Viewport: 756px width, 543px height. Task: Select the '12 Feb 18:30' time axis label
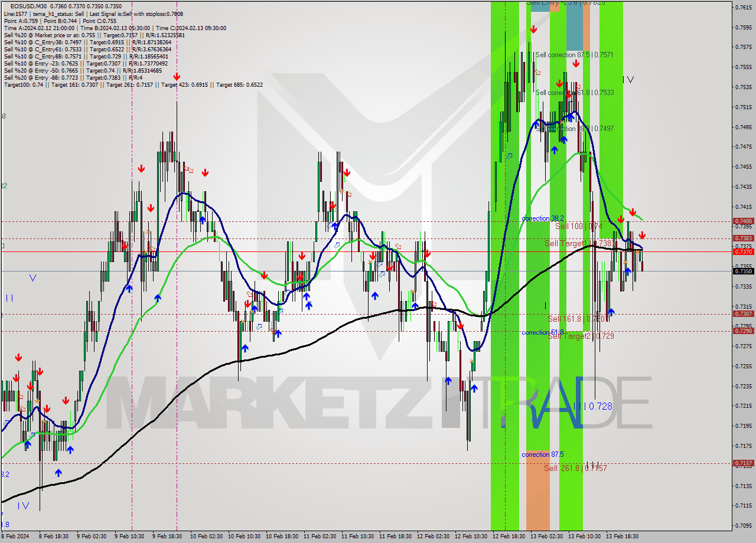coord(508,537)
